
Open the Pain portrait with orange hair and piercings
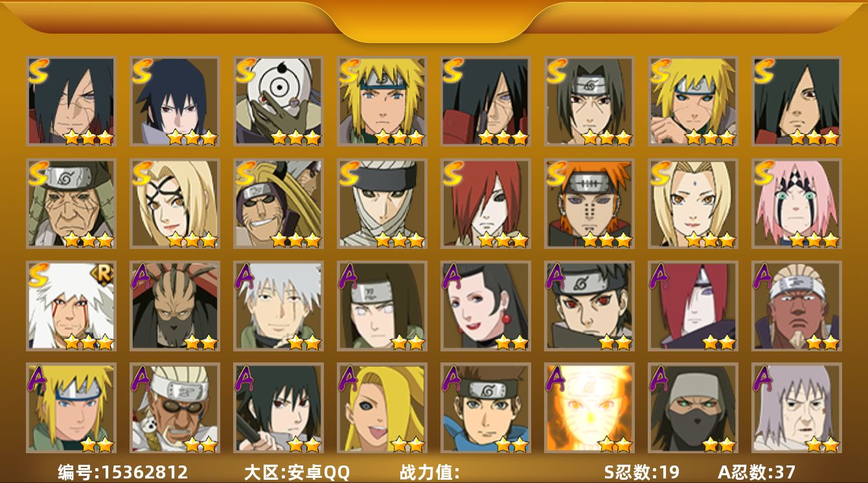589,203
